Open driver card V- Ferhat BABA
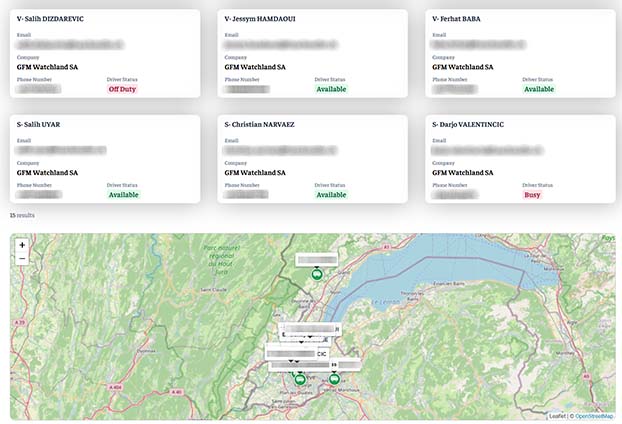The image size is (622, 424). click(520, 54)
